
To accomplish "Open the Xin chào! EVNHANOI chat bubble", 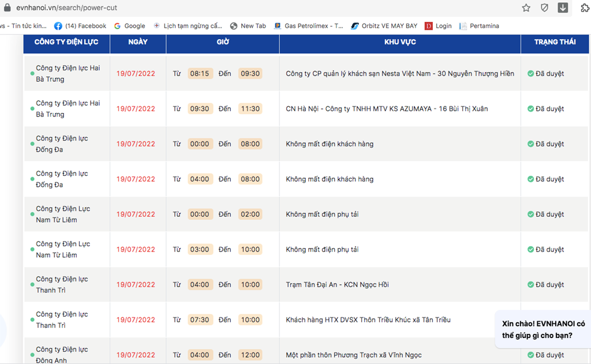I will click(543, 329).
